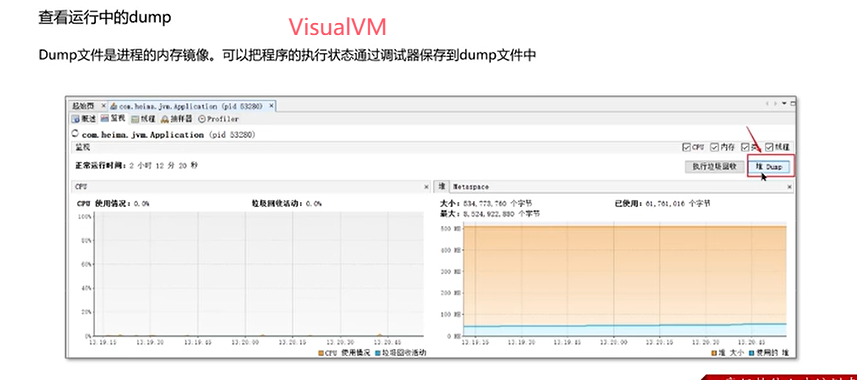857x380 pixels.
Task: Click the 垃圾回收活动 value label
Action: 286,203
